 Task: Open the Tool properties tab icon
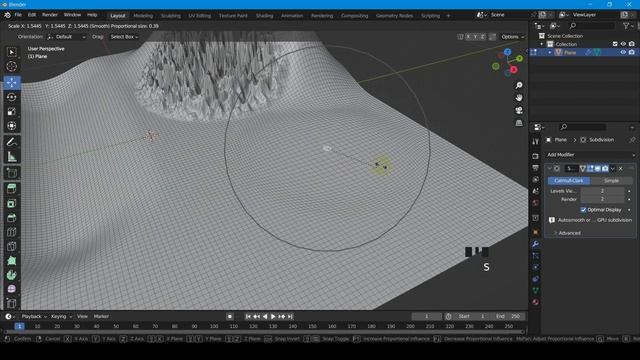[x=536, y=141]
